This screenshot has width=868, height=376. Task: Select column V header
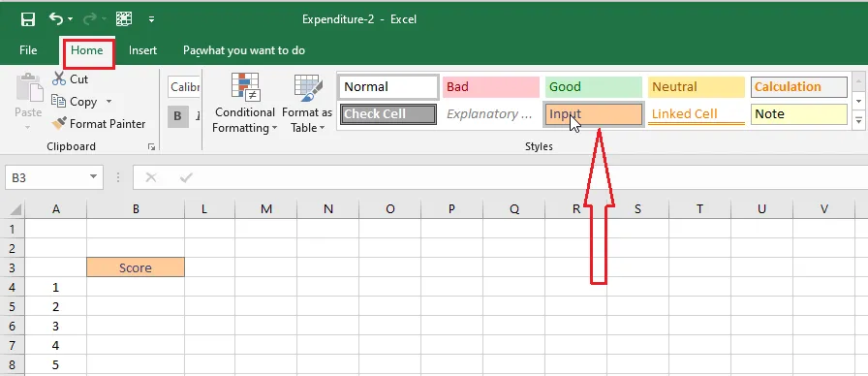click(823, 208)
